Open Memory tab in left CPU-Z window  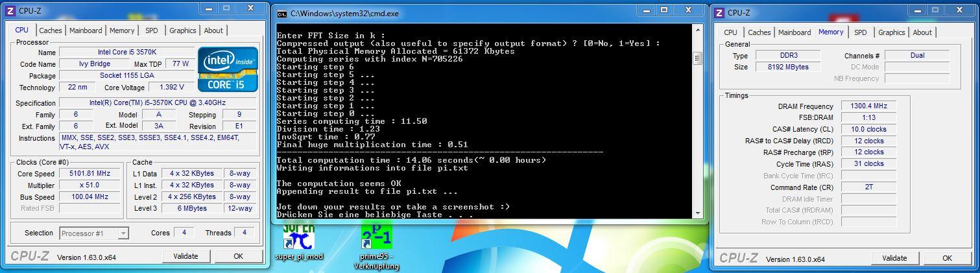pyautogui.click(x=122, y=30)
